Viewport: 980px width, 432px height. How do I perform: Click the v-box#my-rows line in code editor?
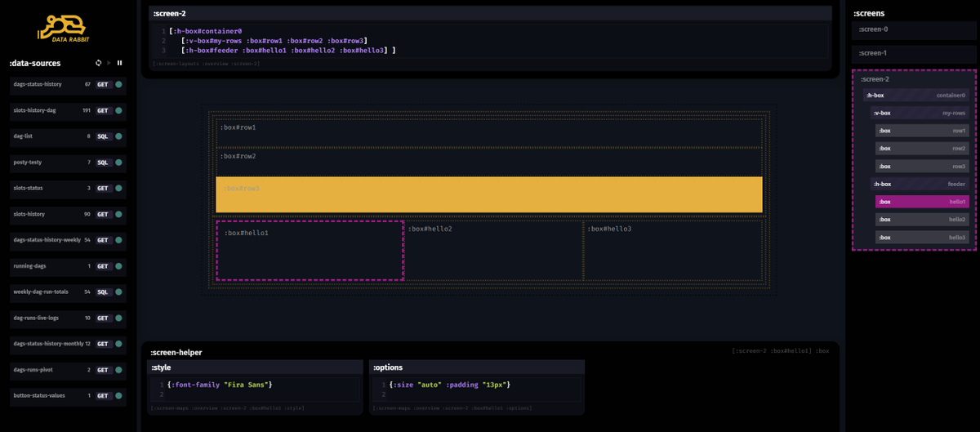pyautogui.click(x=274, y=41)
